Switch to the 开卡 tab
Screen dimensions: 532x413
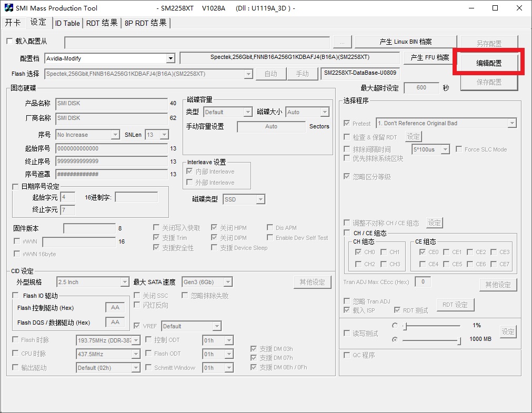click(x=13, y=23)
